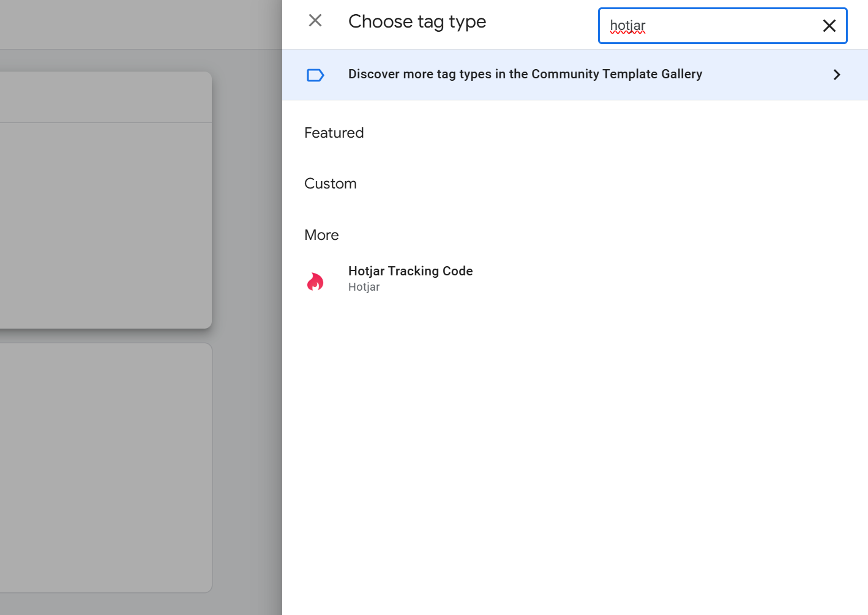Click the Hotjar vendor label
This screenshot has width=868, height=615.
pyautogui.click(x=364, y=287)
